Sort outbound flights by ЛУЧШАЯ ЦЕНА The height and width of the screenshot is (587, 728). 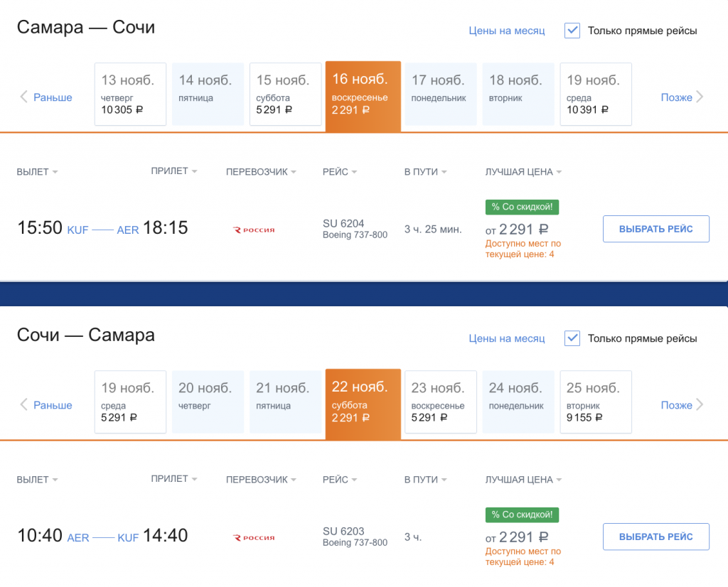[x=523, y=172]
